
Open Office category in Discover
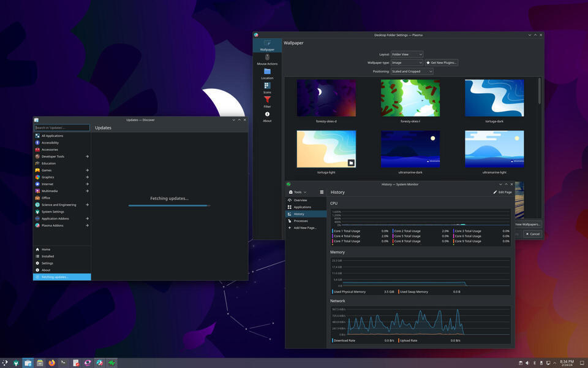click(x=62, y=198)
